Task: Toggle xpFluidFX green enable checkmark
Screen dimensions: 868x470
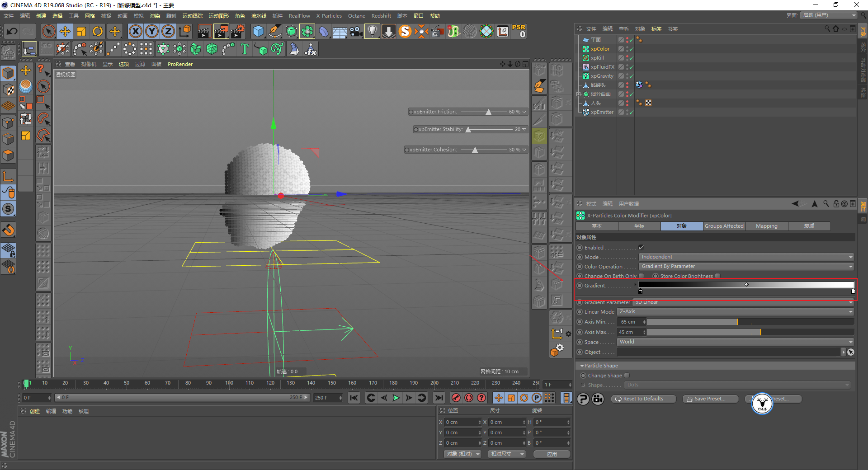Action: click(631, 67)
